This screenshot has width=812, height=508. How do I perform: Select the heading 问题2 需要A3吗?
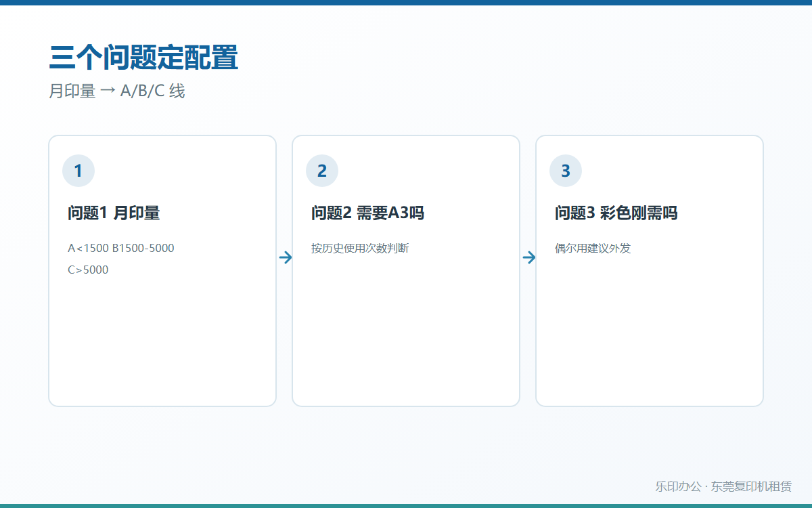click(367, 213)
